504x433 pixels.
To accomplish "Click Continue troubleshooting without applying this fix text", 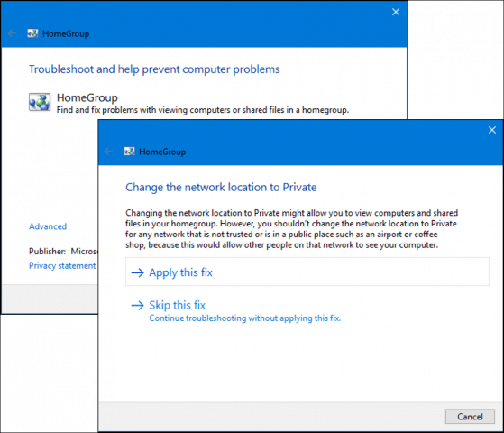I will (245, 318).
